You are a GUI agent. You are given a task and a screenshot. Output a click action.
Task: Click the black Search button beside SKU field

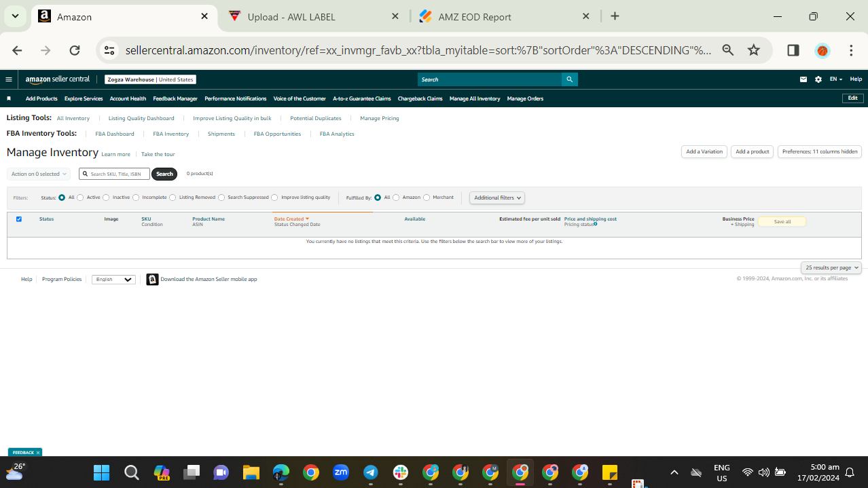[164, 174]
